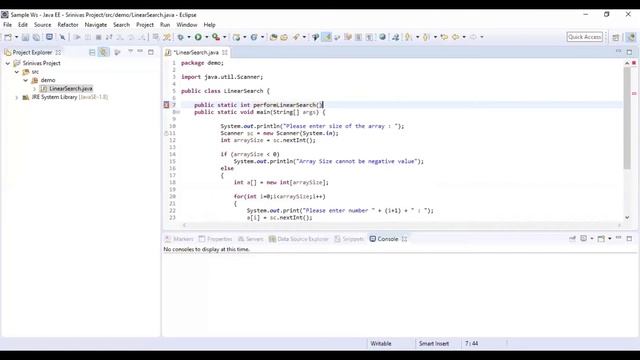This screenshot has height=360, width=640.
Task: Toggle Skip All Breakpoints
Action: coord(62,37)
